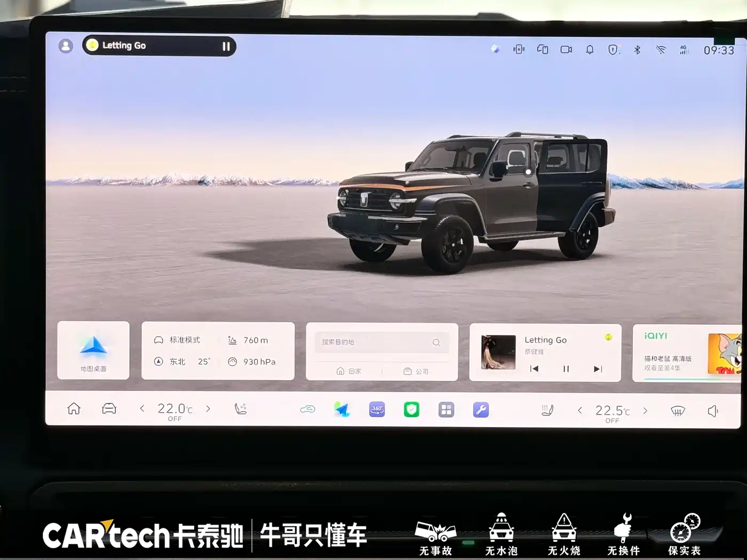Toggle passenger seat heating
The height and width of the screenshot is (560, 747).
tap(547, 410)
